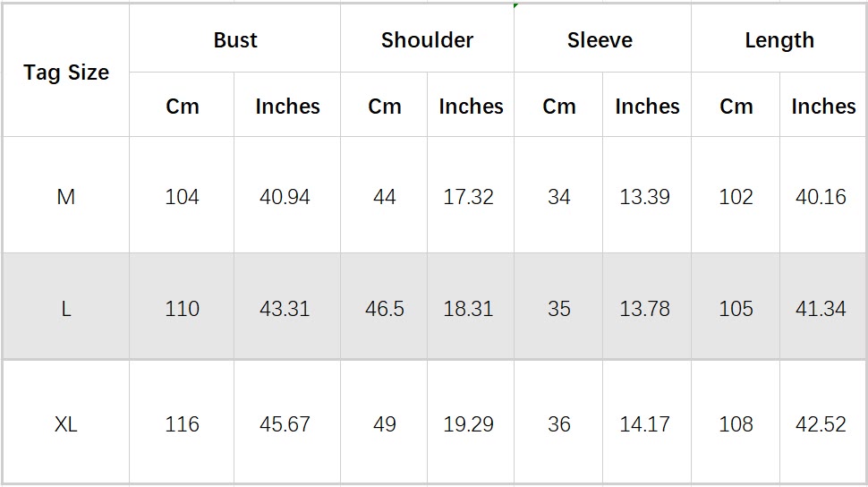Select the Length column header
This screenshot has width=868, height=487.
pos(779,40)
